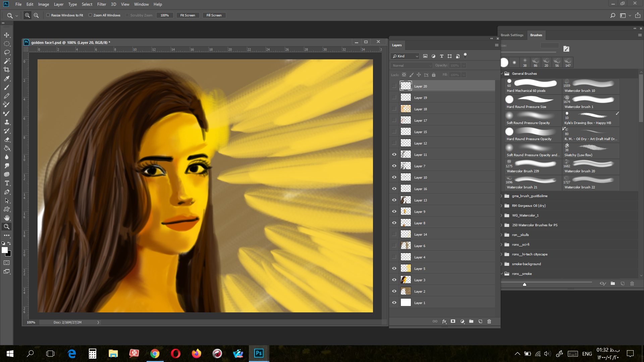Open the Window menu
The image size is (644, 362).
[x=141, y=4]
